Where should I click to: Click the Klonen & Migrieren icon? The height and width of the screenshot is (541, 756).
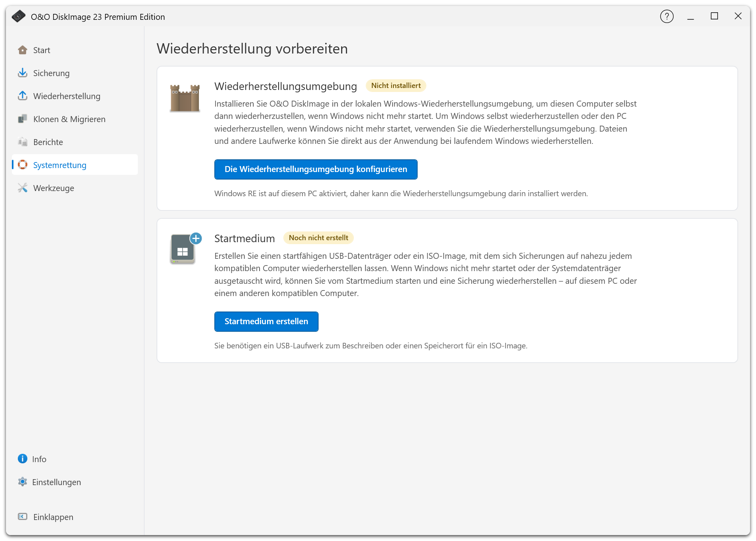point(23,119)
